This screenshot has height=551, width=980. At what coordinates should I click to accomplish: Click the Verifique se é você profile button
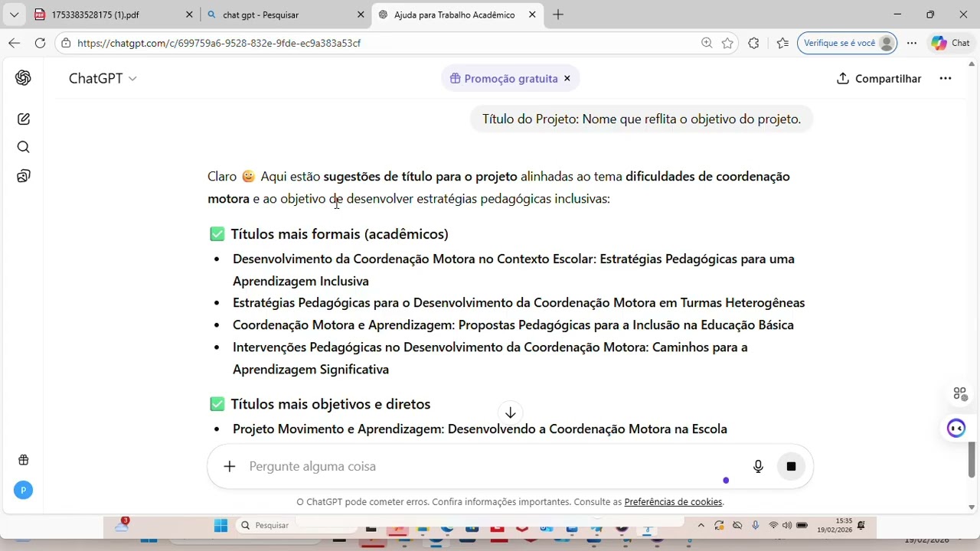click(x=847, y=43)
